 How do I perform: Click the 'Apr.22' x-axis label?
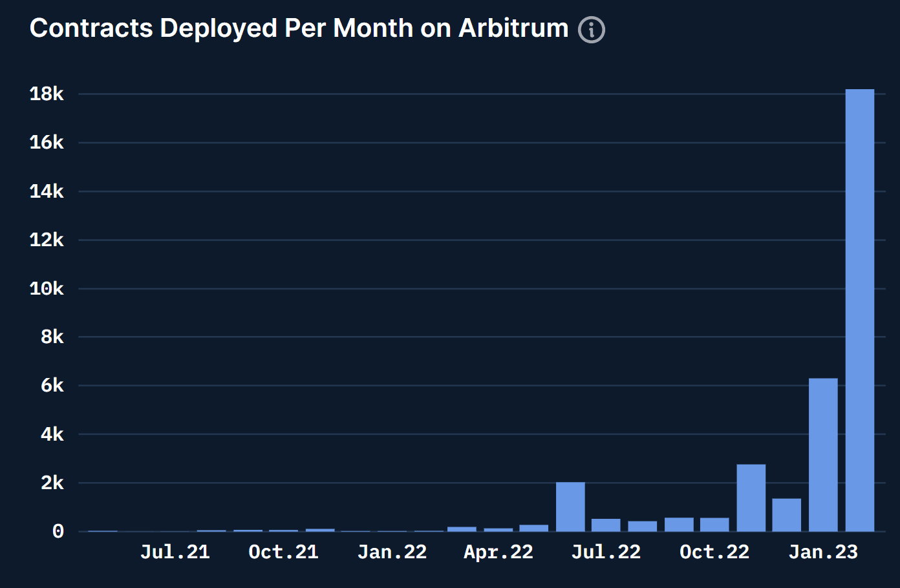tap(498, 552)
